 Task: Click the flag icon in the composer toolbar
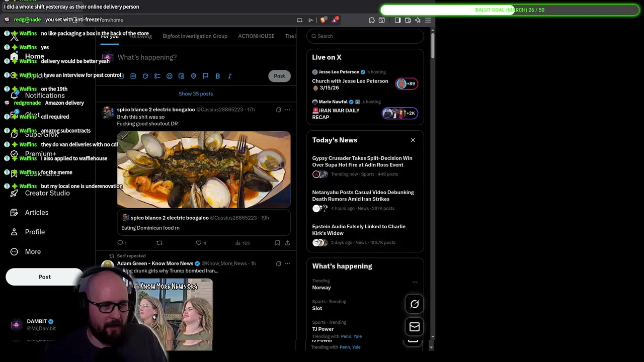(206, 76)
